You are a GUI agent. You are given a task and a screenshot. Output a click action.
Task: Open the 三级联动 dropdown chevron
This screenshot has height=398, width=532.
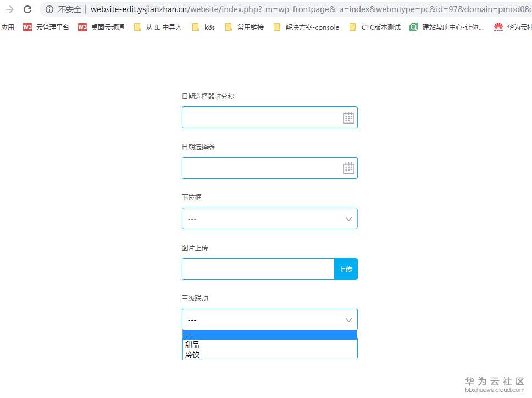(x=348, y=319)
